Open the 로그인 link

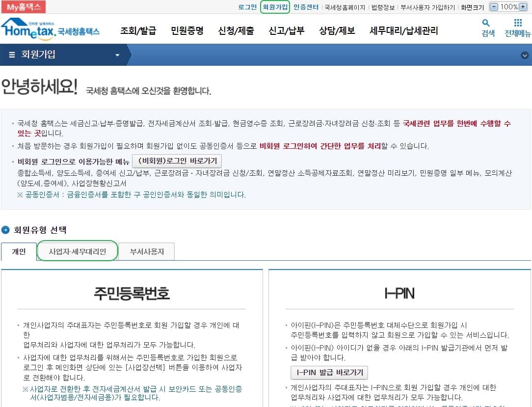pyautogui.click(x=247, y=7)
